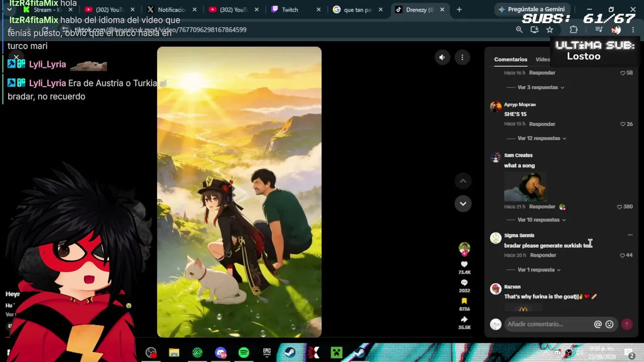
Task: Go to the previous video
Action: (463, 181)
